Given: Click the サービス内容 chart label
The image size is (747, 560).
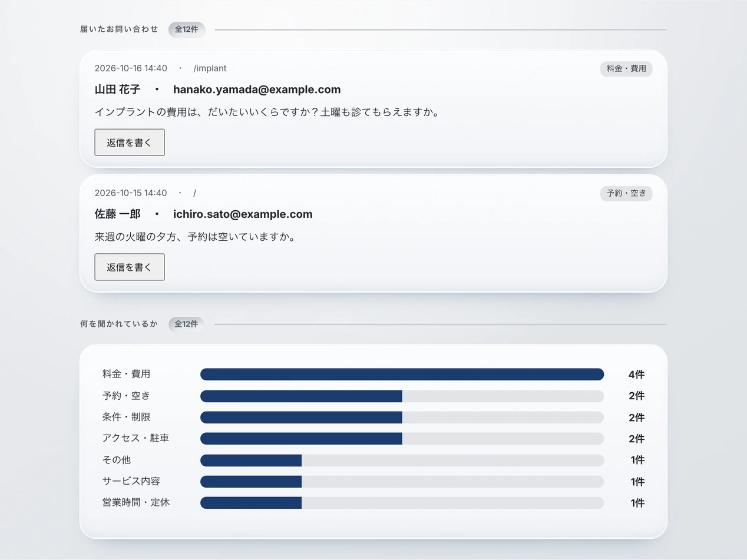Looking at the screenshot, I should pos(131,481).
